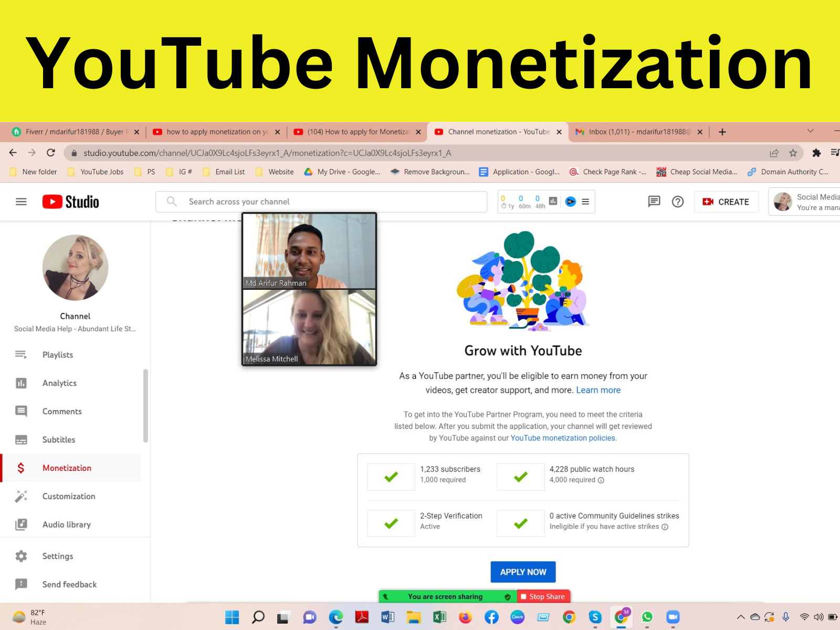Image resolution: width=840 pixels, height=630 pixels.
Task: Bookmark this page with the star icon
Action: tap(793, 153)
